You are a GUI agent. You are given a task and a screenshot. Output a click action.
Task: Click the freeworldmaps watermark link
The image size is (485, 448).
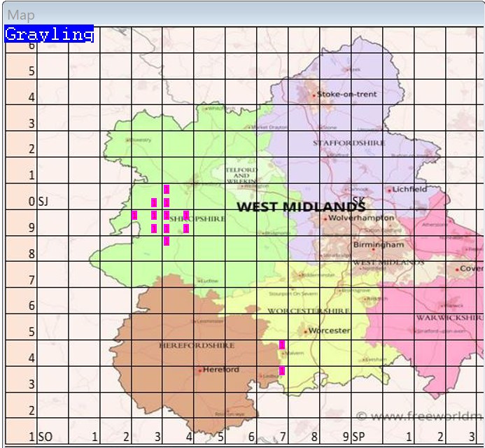(420, 416)
